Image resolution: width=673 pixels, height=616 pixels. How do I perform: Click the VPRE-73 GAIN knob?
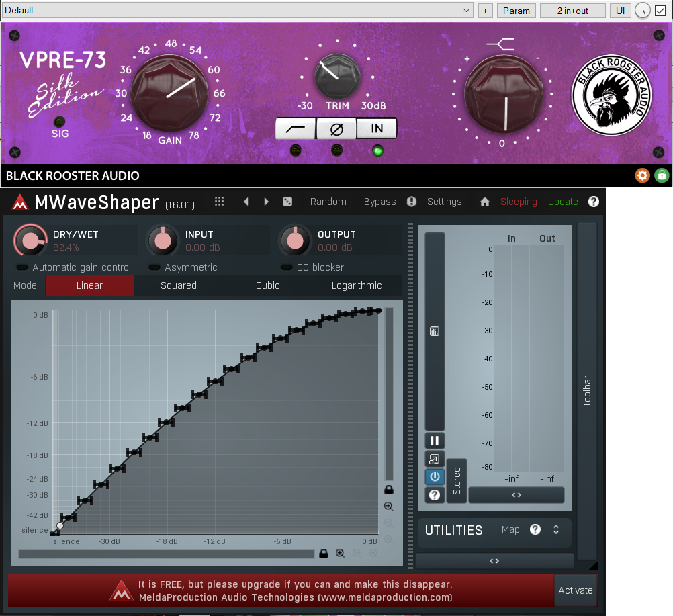tap(169, 93)
